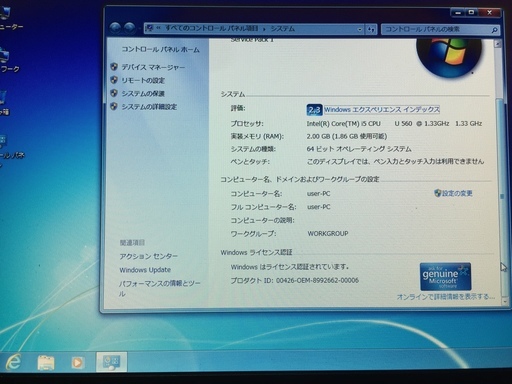Screen dimensions: 512x384
Task: Open the address bar history dropdown arrow
Action: click(x=359, y=29)
